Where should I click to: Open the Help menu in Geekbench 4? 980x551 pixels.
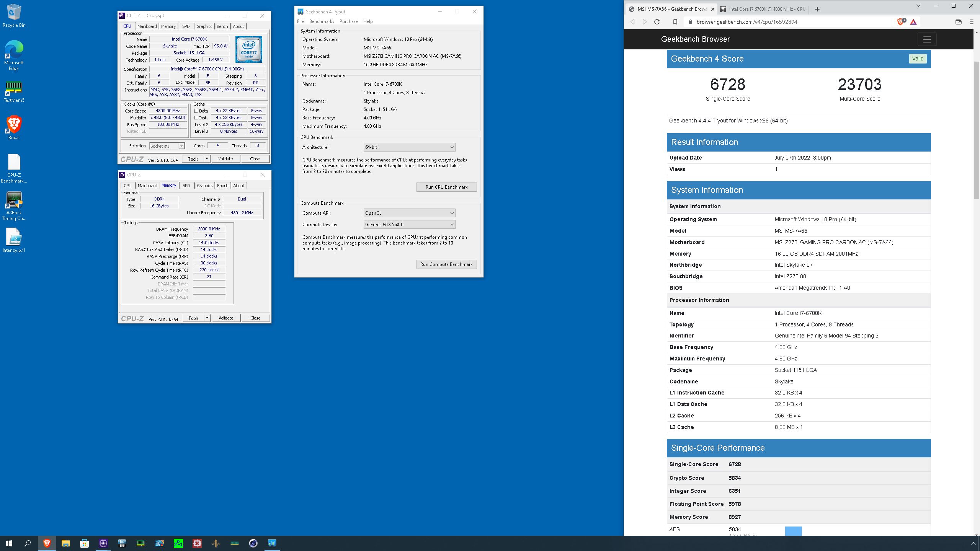(368, 21)
